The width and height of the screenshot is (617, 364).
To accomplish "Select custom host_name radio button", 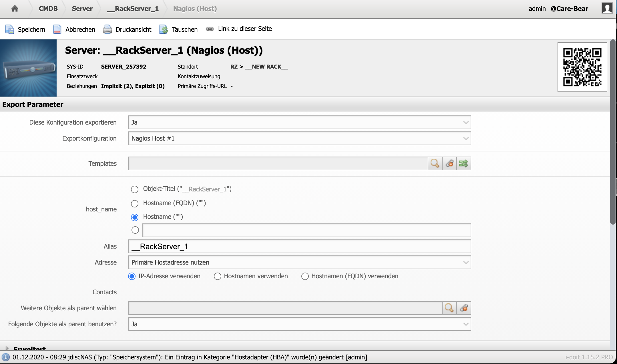I will 135,230.
